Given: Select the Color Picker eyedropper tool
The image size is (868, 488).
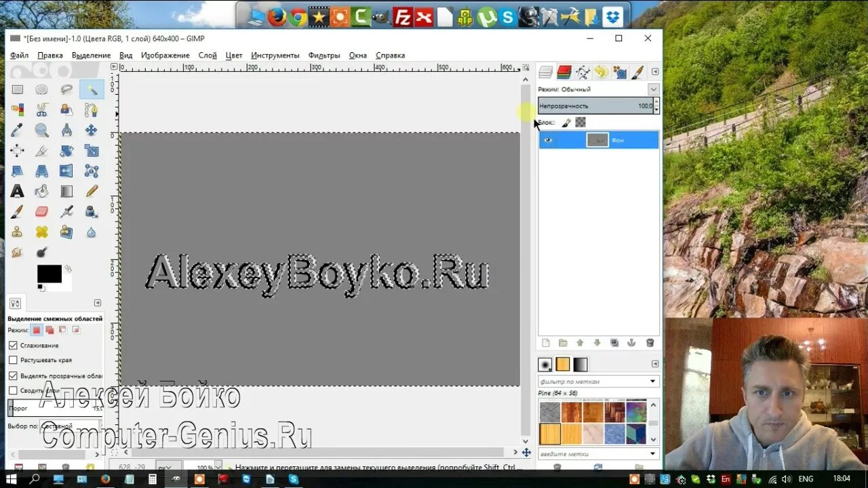Looking at the screenshot, I should point(18,130).
